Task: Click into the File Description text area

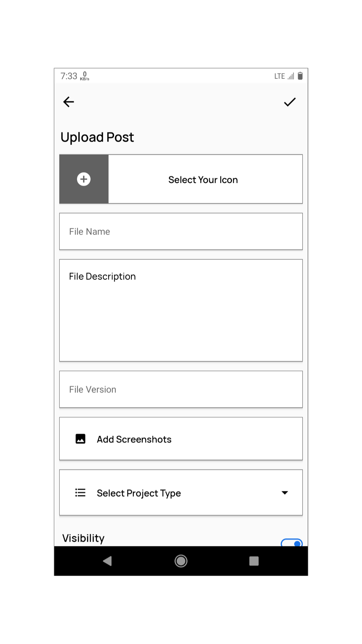Action: [x=181, y=310]
